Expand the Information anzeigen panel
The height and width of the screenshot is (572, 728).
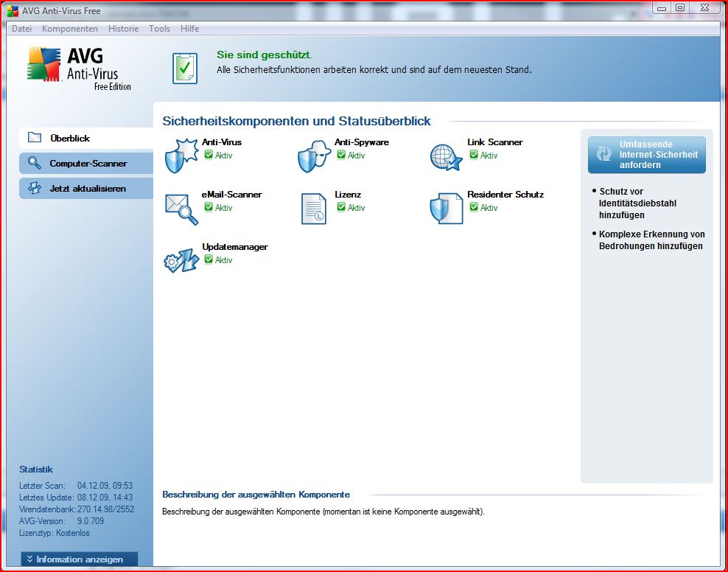[80, 559]
